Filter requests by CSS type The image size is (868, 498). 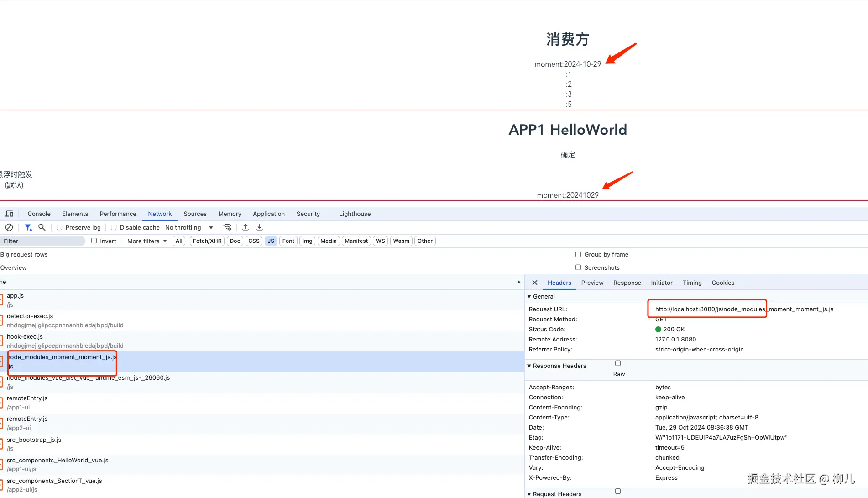coord(254,241)
